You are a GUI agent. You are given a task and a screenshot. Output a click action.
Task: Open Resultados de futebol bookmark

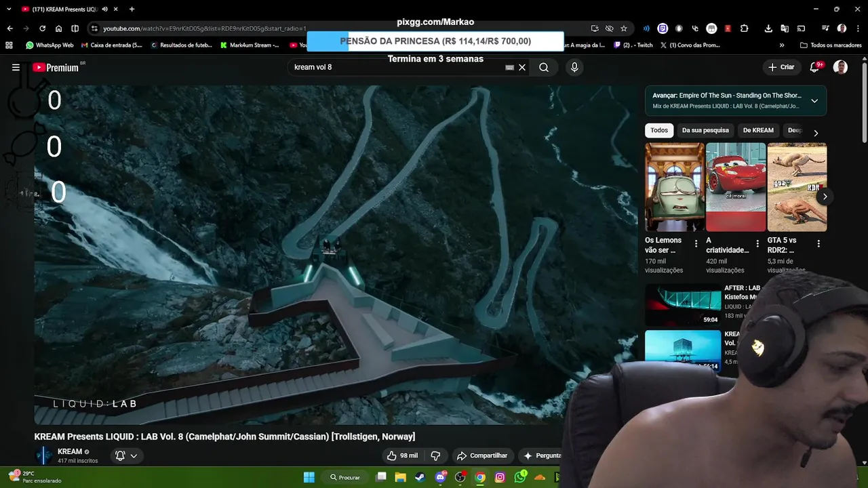click(182, 45)
